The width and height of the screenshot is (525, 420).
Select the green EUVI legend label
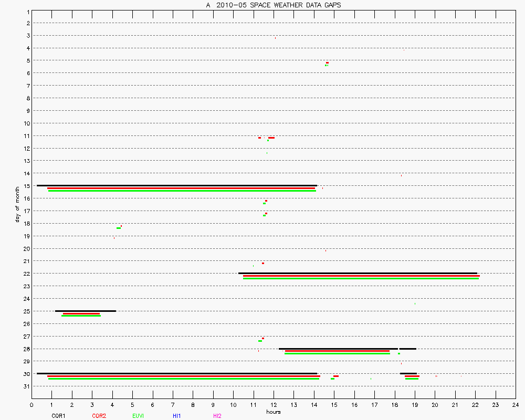click(138, 416)
